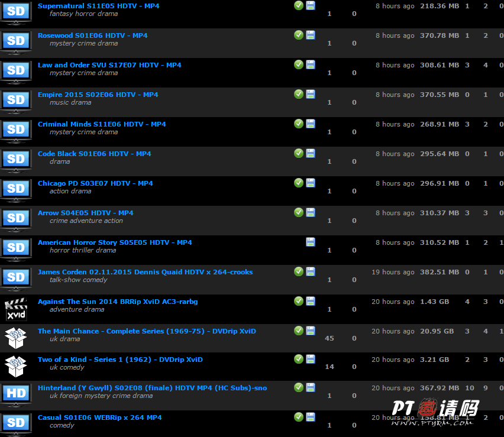Open Empire 2015 S02E06 HDTV link
Viewport: 504px width, 437px height.
click(98, 95)
